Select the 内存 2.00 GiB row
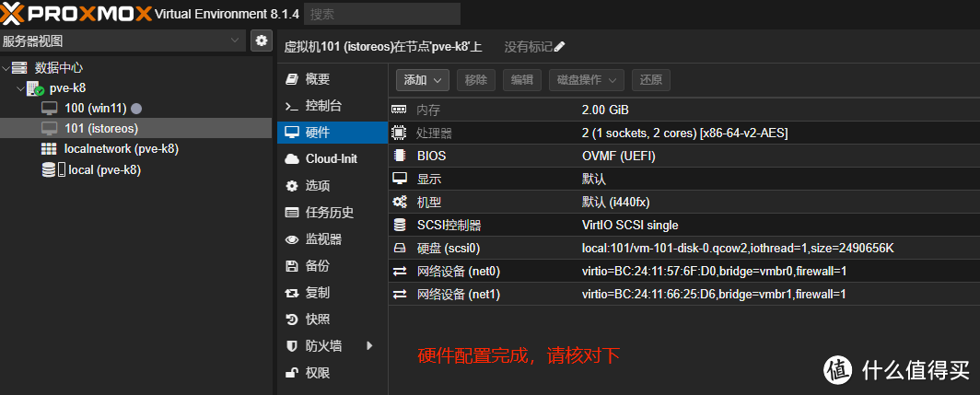 click(x=683, y=110)
